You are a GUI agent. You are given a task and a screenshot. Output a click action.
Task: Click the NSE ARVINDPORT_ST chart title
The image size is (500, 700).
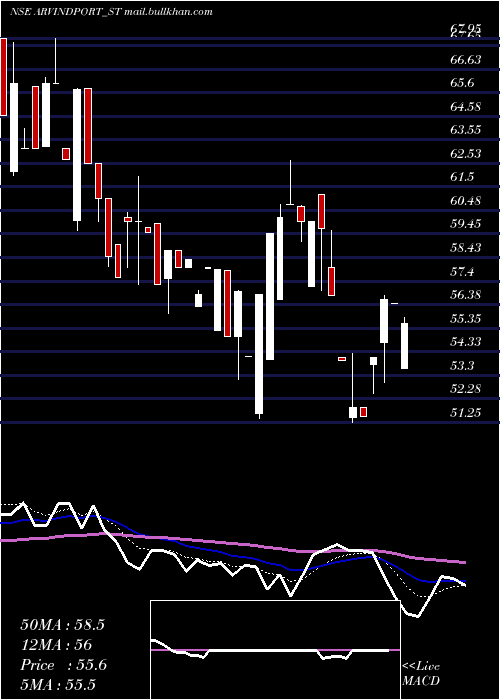point(65,12)
